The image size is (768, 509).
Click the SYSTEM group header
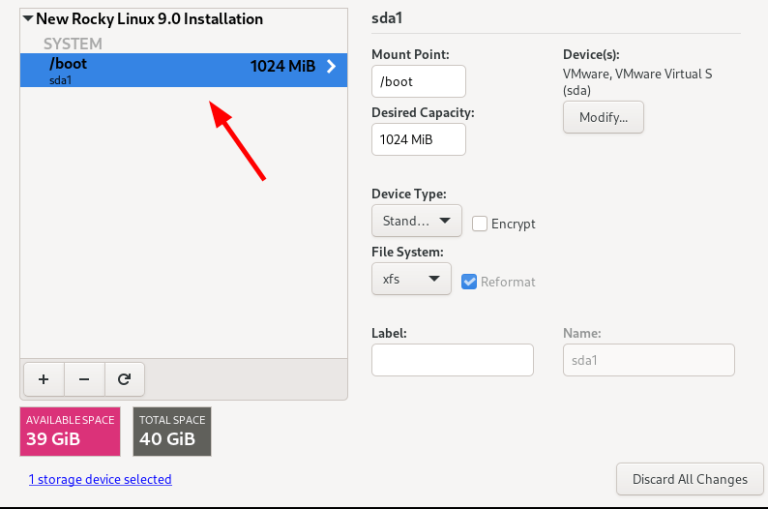coord(72,44)
